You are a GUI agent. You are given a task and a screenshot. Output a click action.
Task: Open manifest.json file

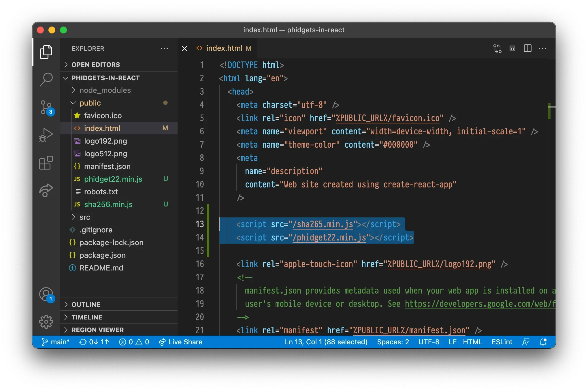[x=119, y=166]
